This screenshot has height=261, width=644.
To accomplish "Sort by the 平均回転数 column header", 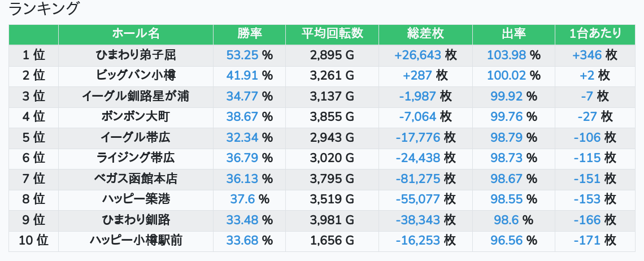I will [x=332, y=34].
